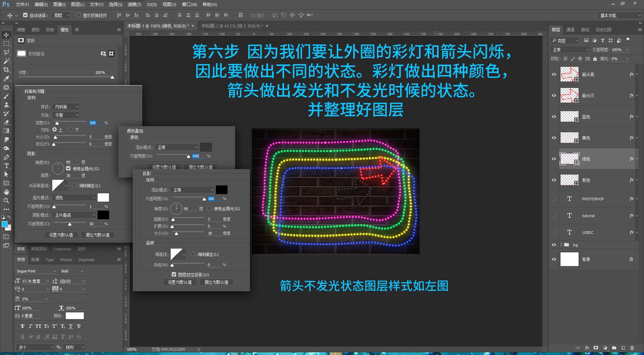Image resolution: width=644 pixels, height=355 pixels.
Task: Toggle the 自动选择 checkbox
Action: click(x=25, y=15)
